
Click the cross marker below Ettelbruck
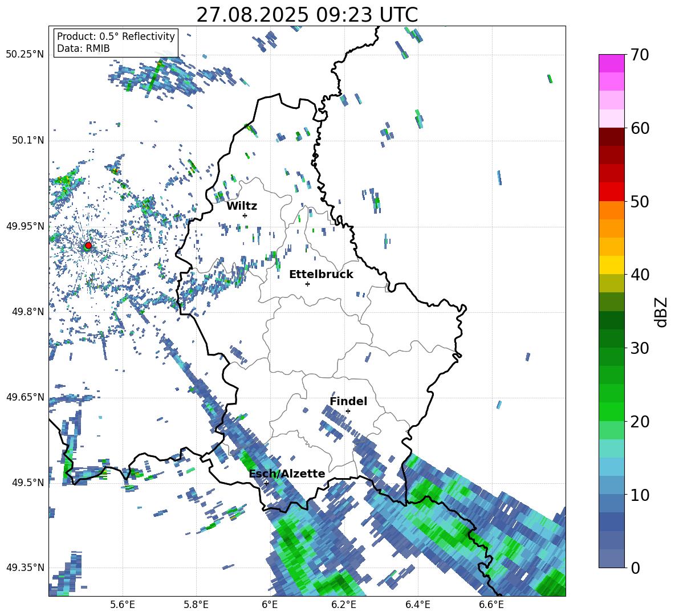click(307, 284)
